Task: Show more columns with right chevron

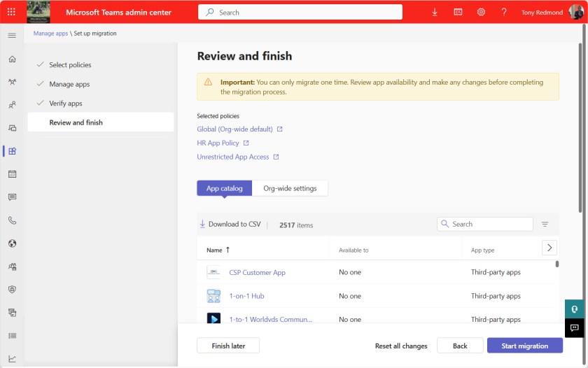Action: 549,248
